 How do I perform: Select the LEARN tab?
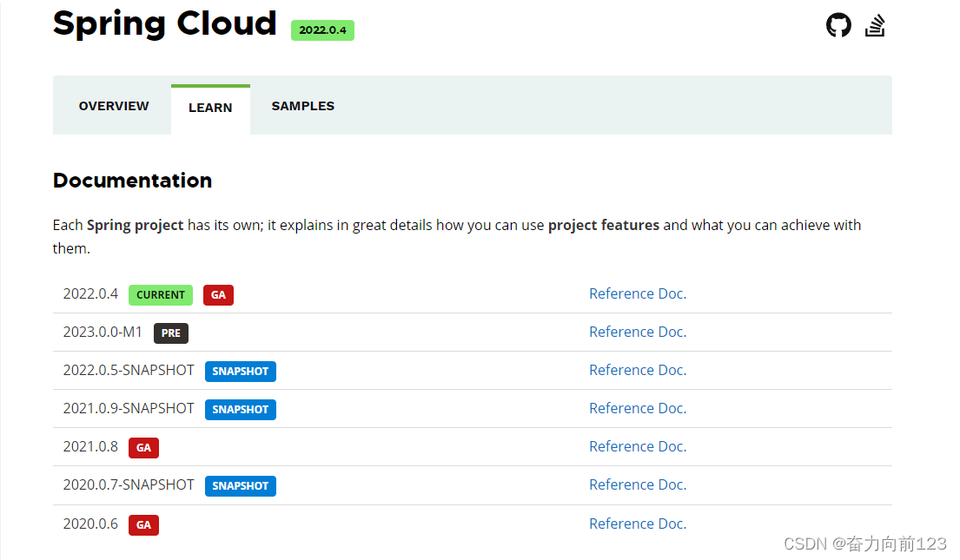210,108
